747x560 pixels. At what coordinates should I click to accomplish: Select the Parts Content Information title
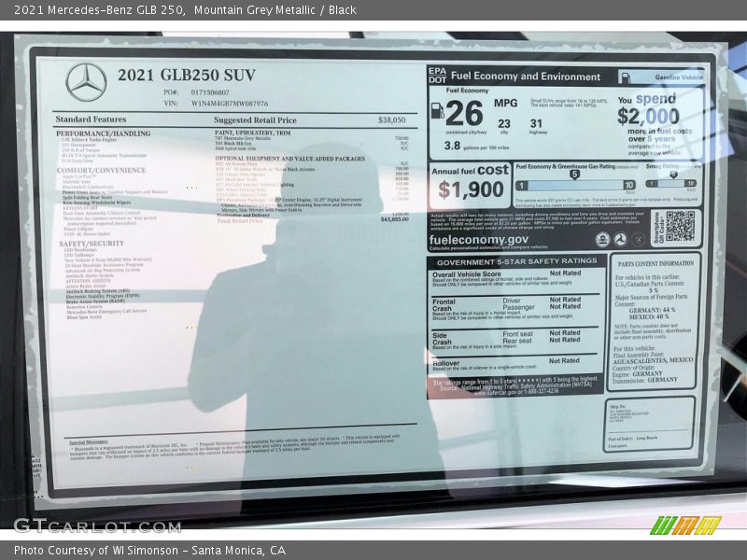[x=656, y=263]
